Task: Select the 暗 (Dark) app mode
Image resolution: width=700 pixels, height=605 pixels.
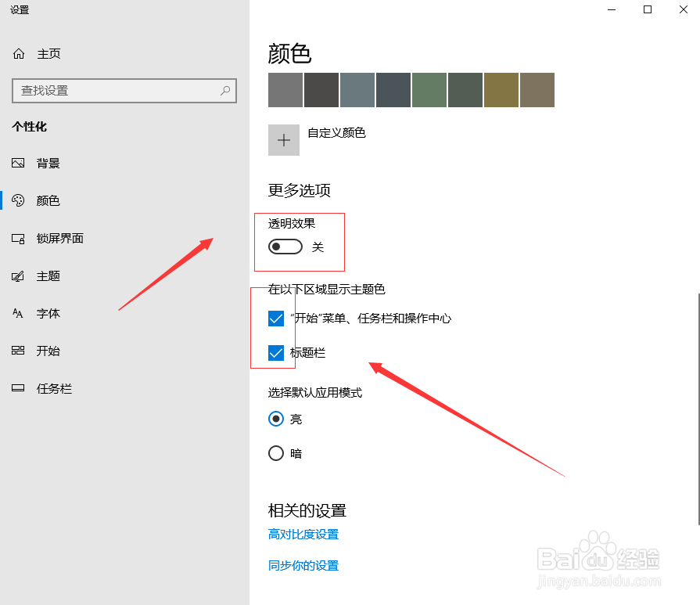Action: [275, 453]
